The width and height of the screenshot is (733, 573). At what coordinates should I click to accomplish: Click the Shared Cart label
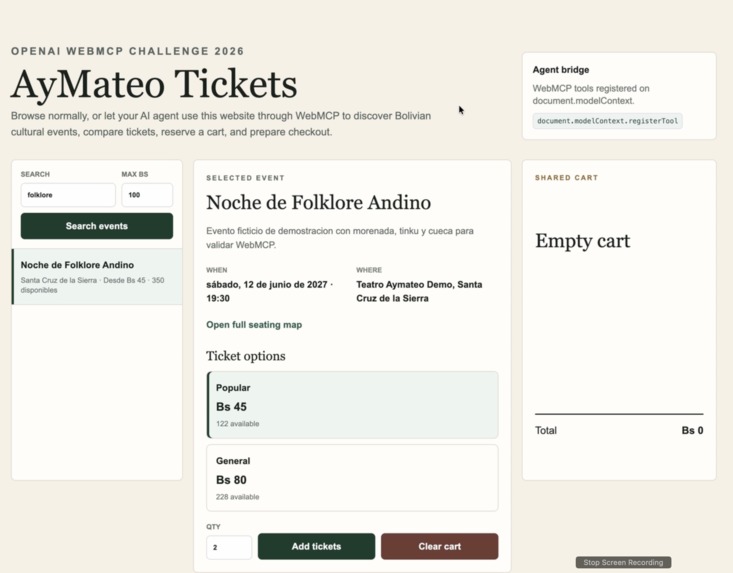click(567, 178)
